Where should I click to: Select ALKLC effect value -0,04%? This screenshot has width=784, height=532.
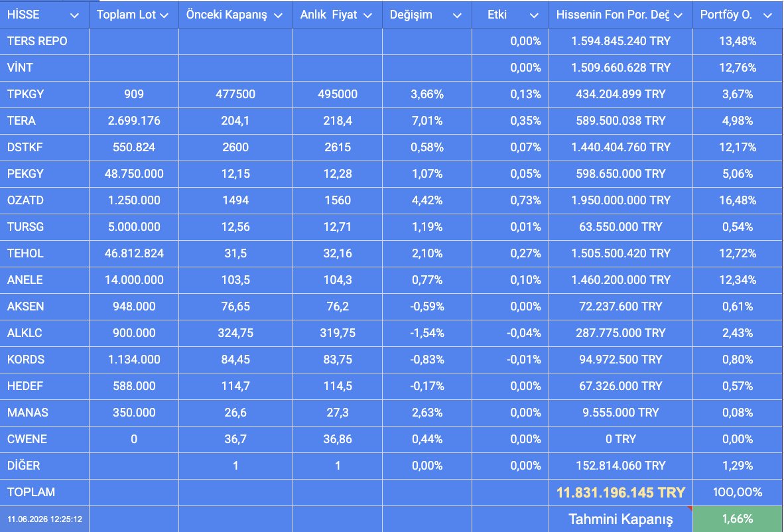(x=523, y=332)
